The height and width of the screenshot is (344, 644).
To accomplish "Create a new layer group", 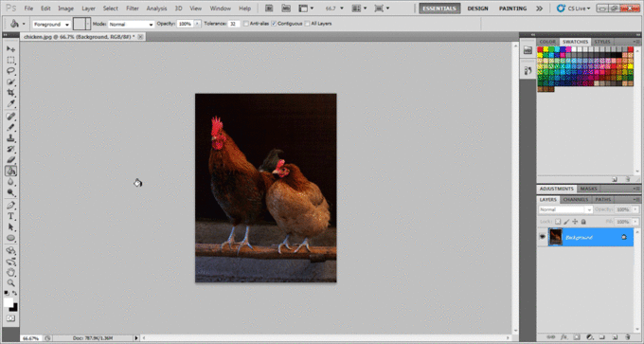I will click(x=602, y=337).
